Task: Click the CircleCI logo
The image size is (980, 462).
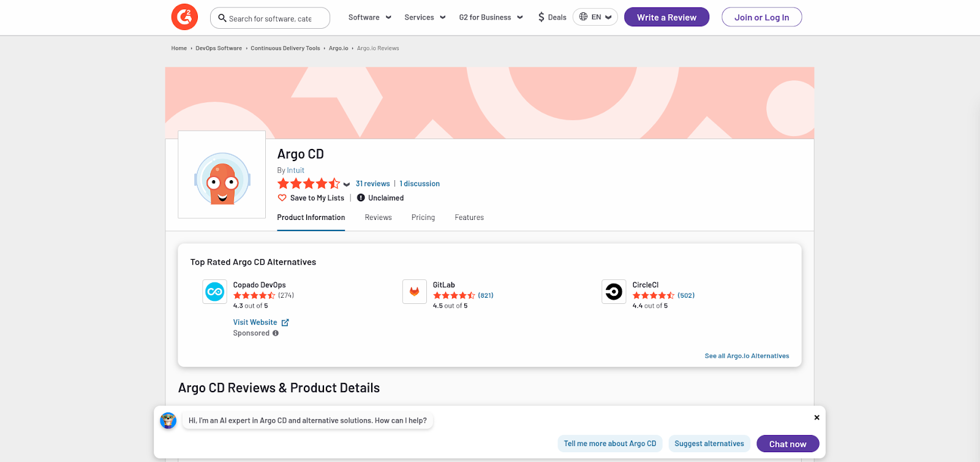Action: [x=614, y=292]
